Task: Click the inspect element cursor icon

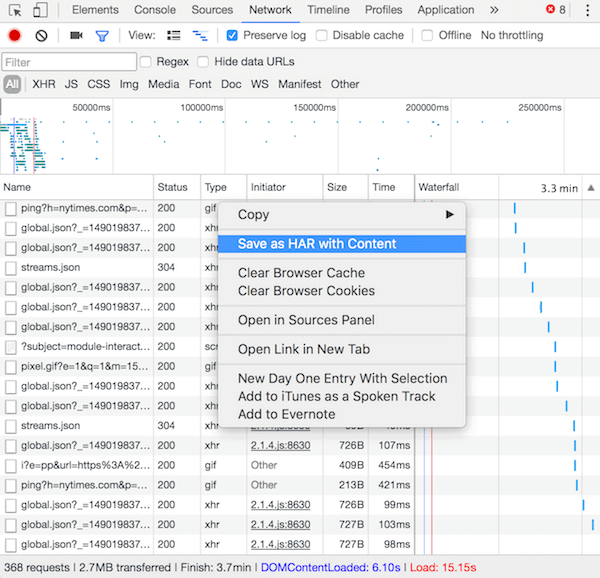Action: (x=15, y=11)
